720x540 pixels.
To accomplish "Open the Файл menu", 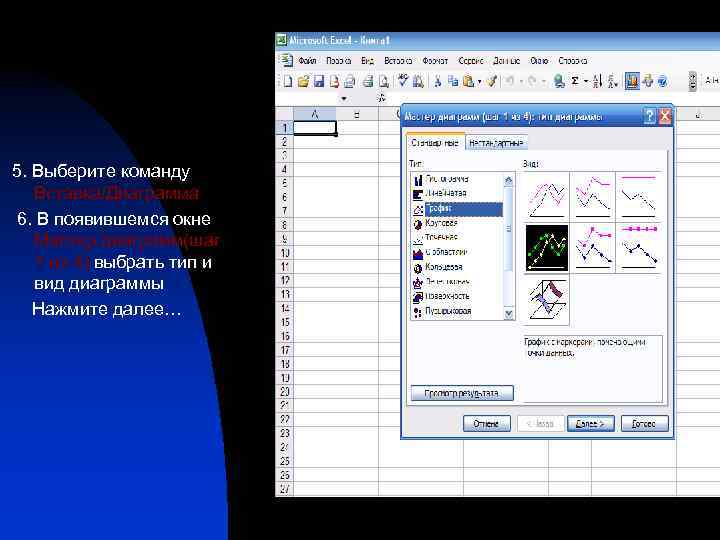I will tap(307, 61).
